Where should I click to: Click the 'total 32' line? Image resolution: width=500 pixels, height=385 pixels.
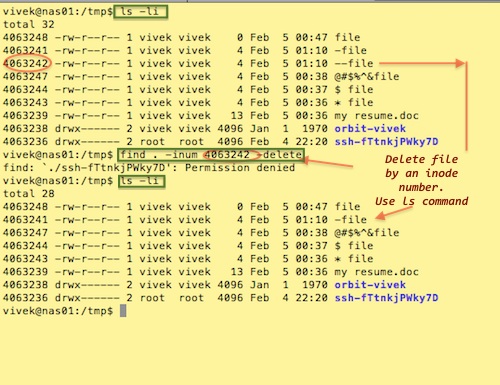(29, 24)
